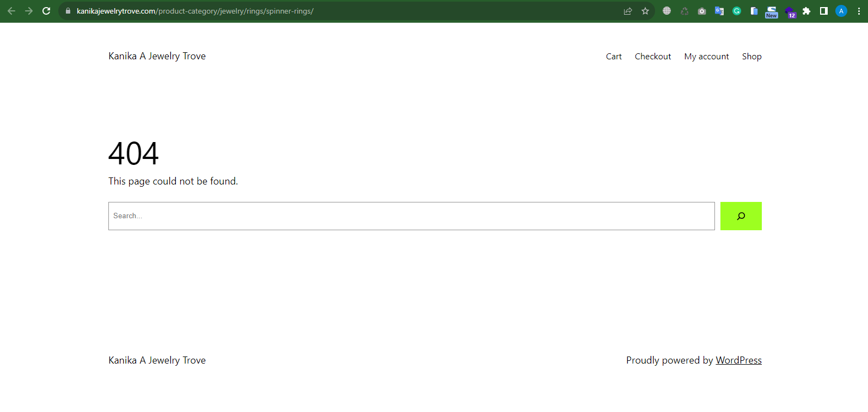The height and width of the screenshot is (412, 868).
Task: Open the globe extension icon
Action: (x=667, y=11)
